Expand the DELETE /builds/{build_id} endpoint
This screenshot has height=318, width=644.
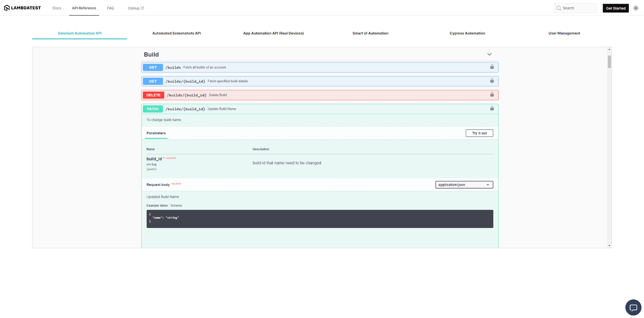(320, 95)
